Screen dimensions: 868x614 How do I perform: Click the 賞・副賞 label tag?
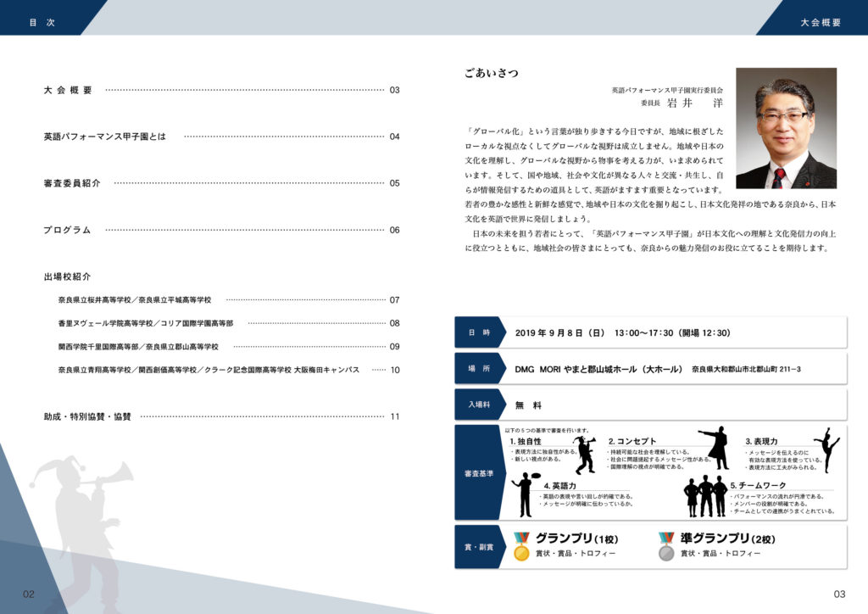(480, 547)
